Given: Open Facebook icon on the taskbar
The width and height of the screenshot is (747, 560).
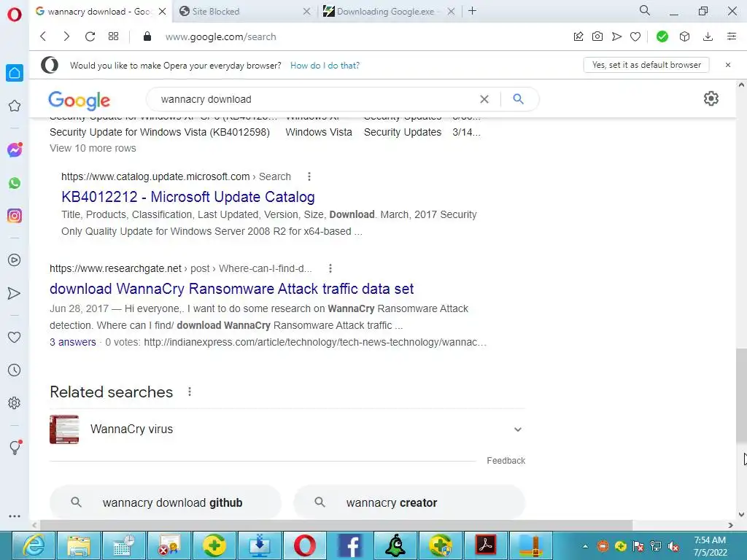Looking at the screenshot, I should pos(350,546).
